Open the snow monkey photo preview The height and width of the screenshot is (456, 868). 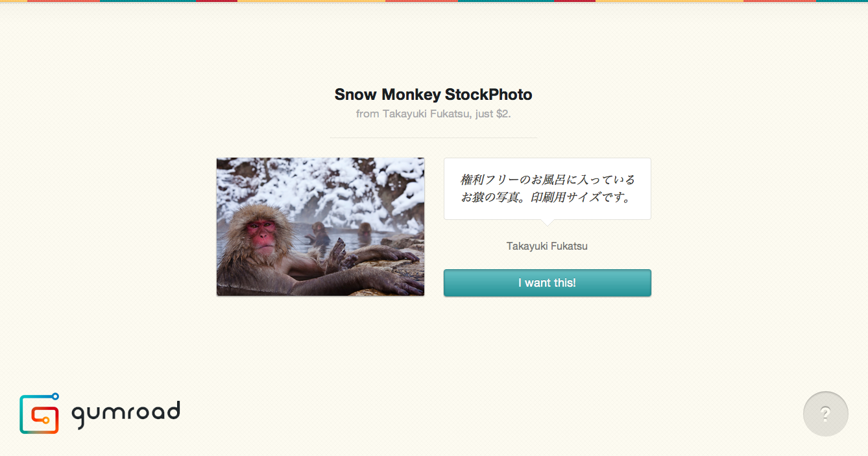pos(320,227)
